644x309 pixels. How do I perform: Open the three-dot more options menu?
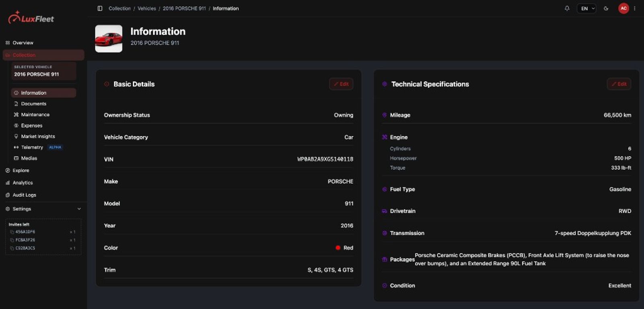635,8
